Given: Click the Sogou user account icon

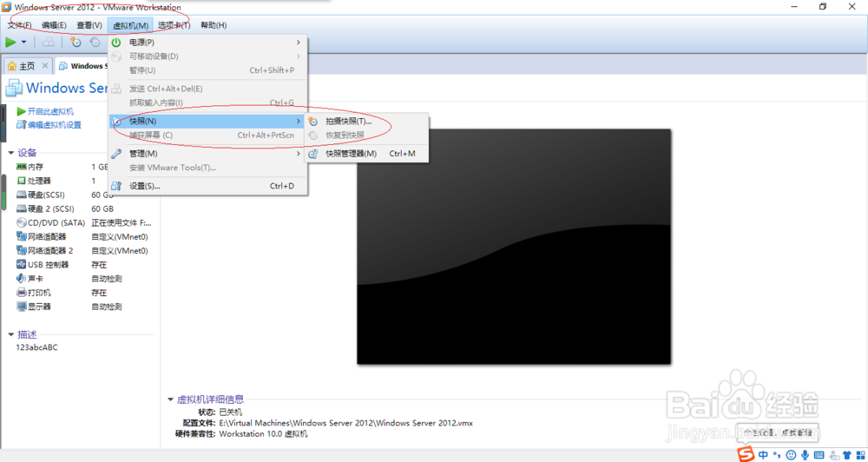Looking at the screenshot, I should pyautogui.click(x=833, y=455).
